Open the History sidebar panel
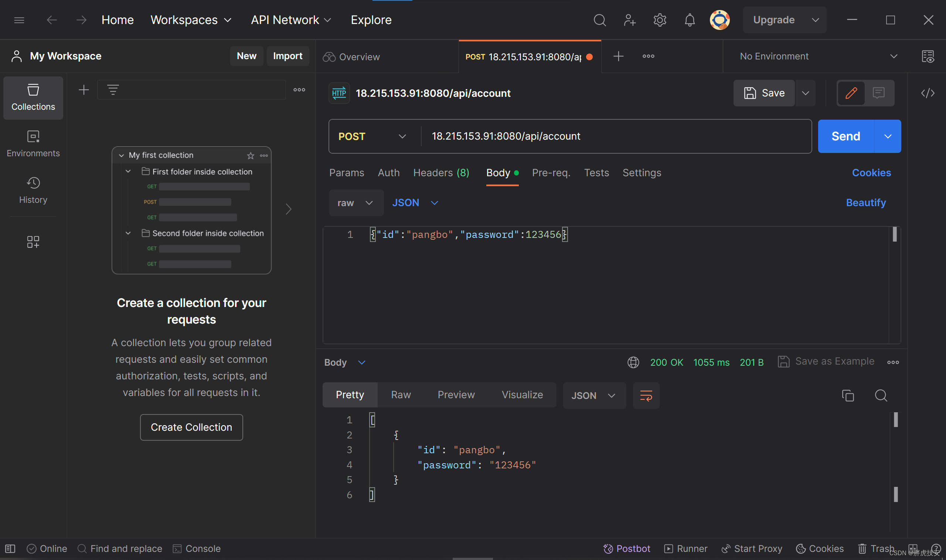Image resolution: width=946 pixels, height=560 pixels. coord(33,190)
